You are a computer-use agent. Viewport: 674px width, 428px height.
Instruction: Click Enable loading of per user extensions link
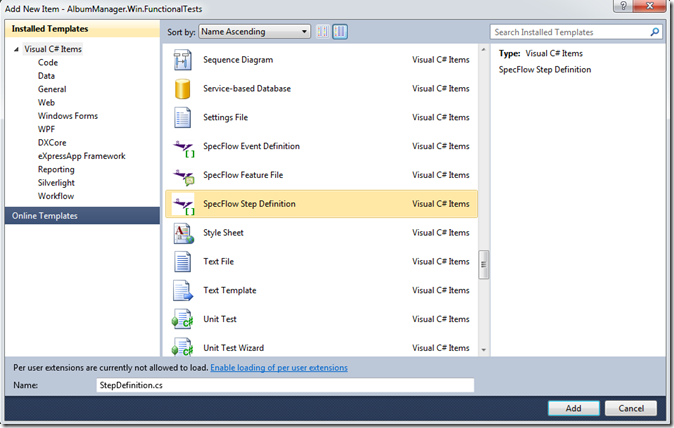click(x=279, y=368)
